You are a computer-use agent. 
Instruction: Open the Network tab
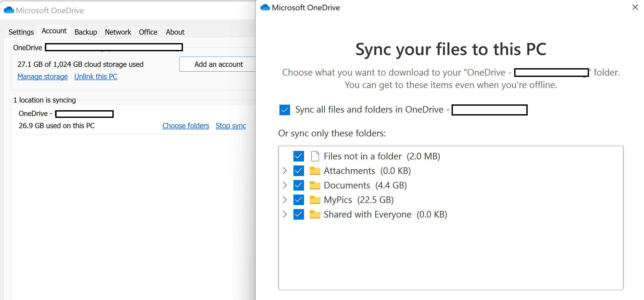[118, 32]
